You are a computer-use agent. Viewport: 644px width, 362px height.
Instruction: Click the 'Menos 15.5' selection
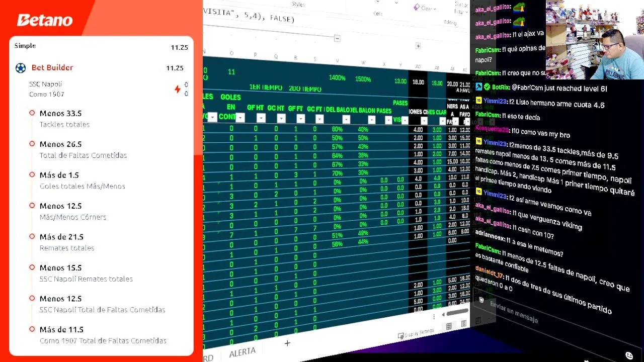coord(60,268)
